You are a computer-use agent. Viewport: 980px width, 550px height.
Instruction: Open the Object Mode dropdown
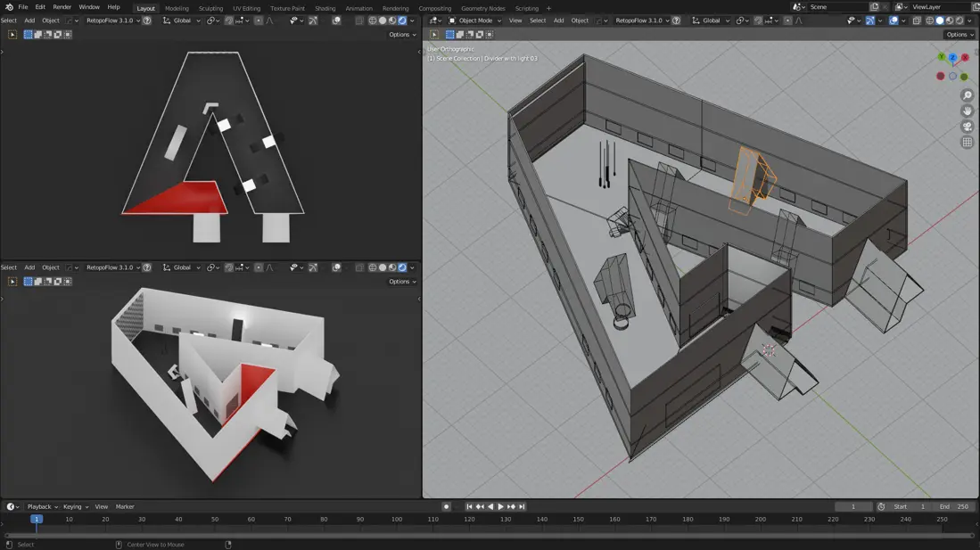(x=474, y=20)
